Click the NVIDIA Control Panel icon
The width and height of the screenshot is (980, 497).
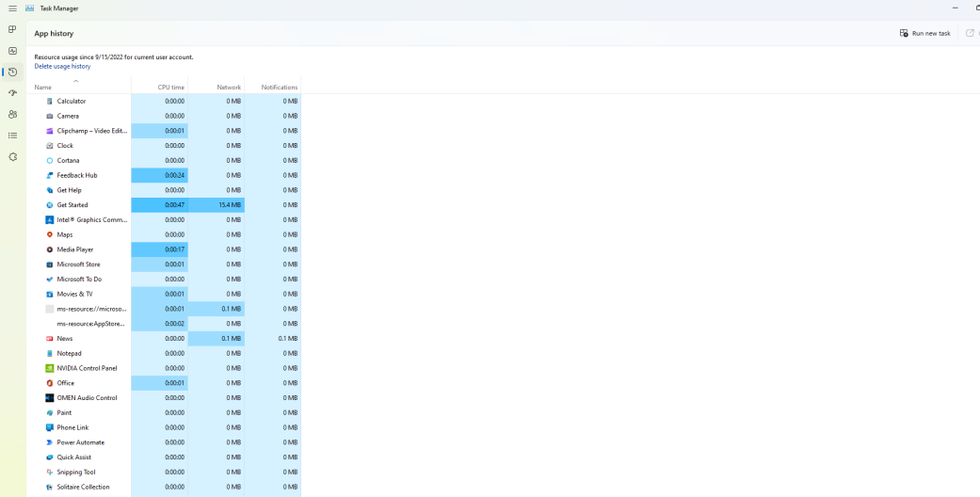click(x=50, y=368)
